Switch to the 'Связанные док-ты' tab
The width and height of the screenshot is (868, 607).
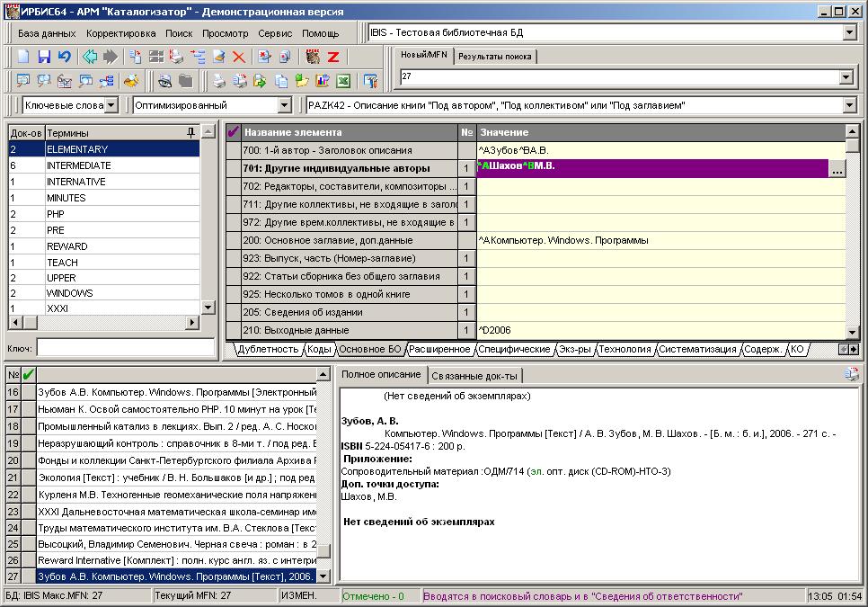tap(474, 376)
